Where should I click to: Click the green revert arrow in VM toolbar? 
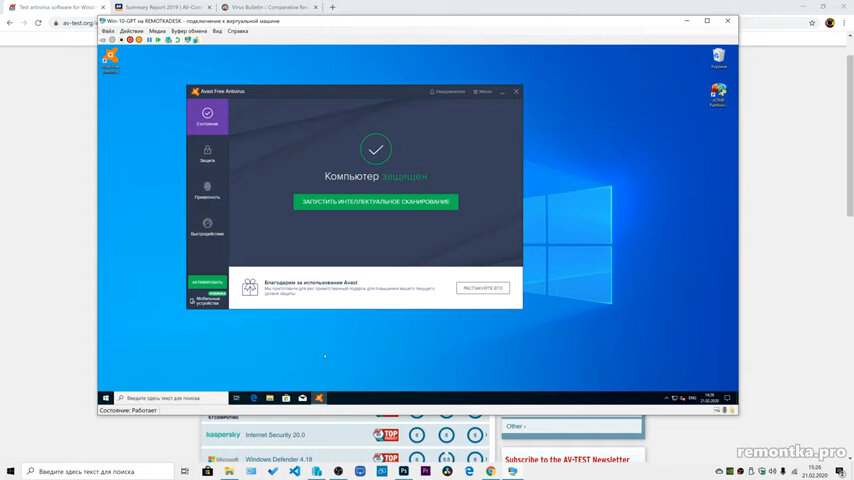(x=178, y=40)
